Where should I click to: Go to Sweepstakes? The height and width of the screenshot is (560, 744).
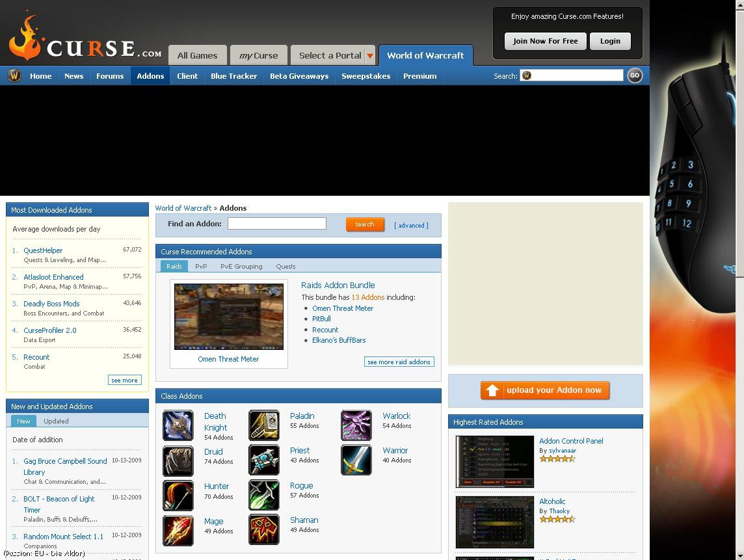point(366,76)
